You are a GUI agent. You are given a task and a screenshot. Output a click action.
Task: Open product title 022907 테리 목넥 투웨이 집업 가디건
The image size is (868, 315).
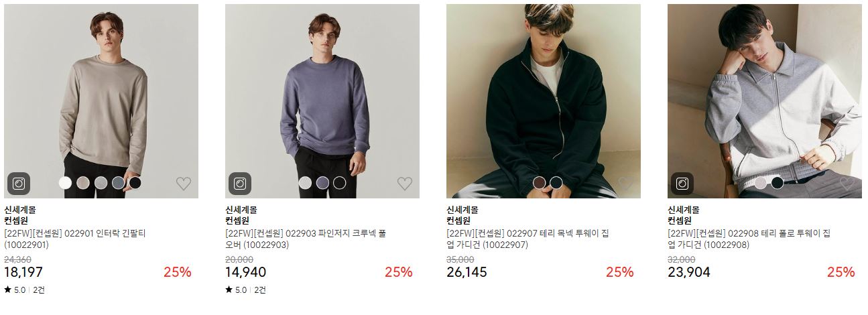pos(528,239)
